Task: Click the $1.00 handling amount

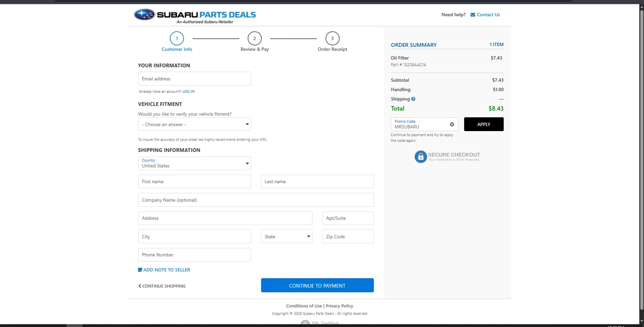Action: point(498,89)
